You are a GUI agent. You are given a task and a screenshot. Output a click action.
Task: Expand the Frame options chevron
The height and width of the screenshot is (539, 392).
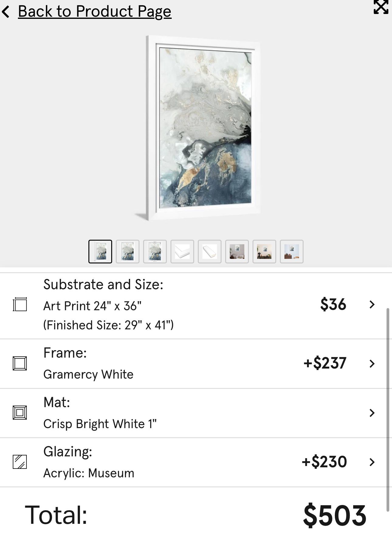[372, 363]
